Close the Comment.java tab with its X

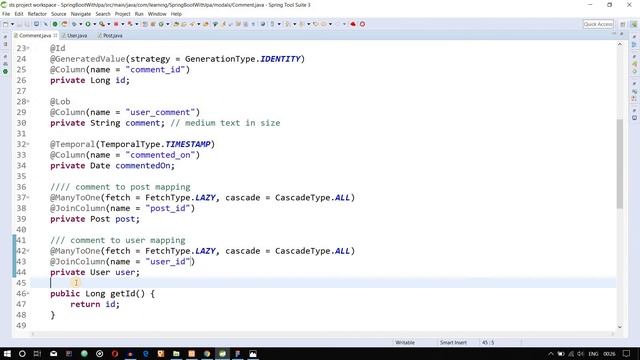(56, 36)
